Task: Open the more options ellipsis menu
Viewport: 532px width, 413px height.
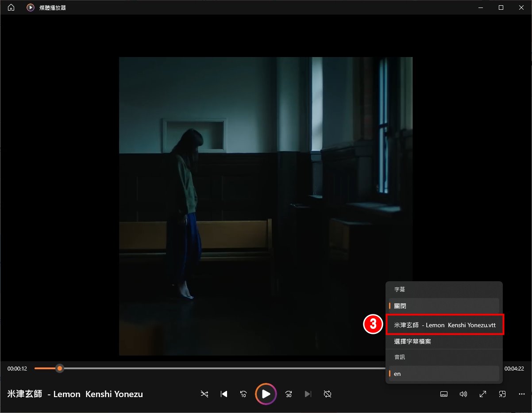Action: (x=522, y=394)
